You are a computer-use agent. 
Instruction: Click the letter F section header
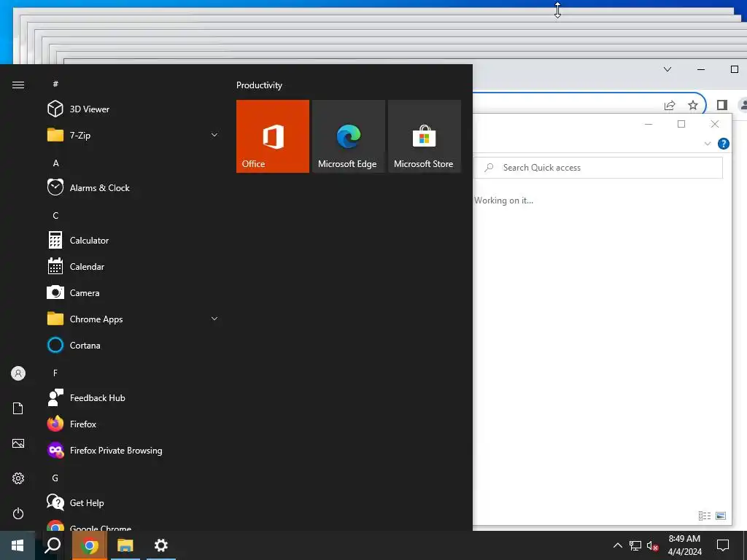click(55, 373)
